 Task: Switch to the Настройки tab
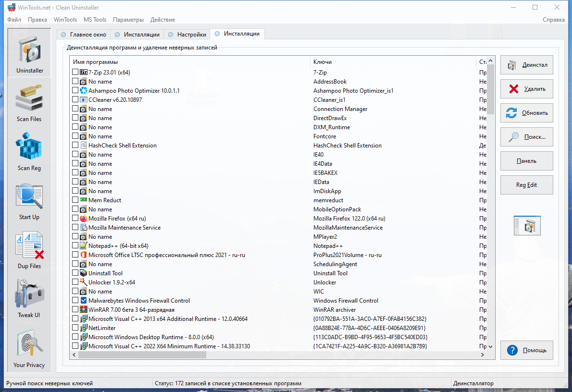pyautogui.click(x=187, y=34)
